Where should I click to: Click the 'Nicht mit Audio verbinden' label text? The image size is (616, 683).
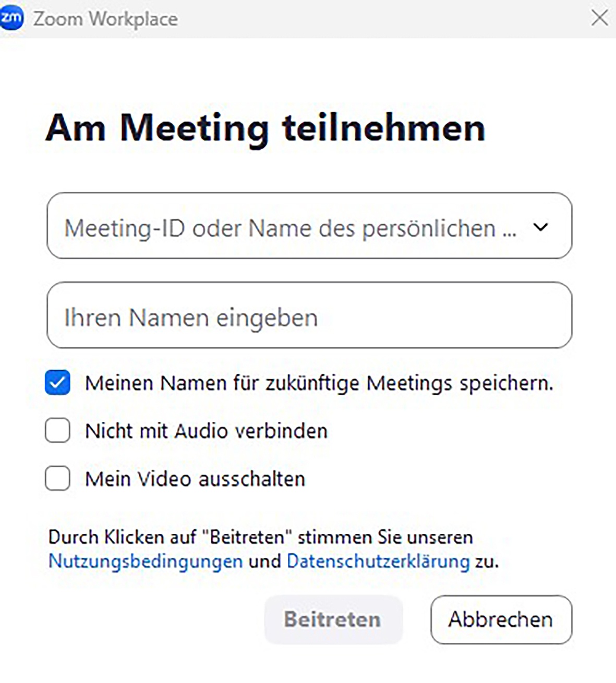coord(206,431)
